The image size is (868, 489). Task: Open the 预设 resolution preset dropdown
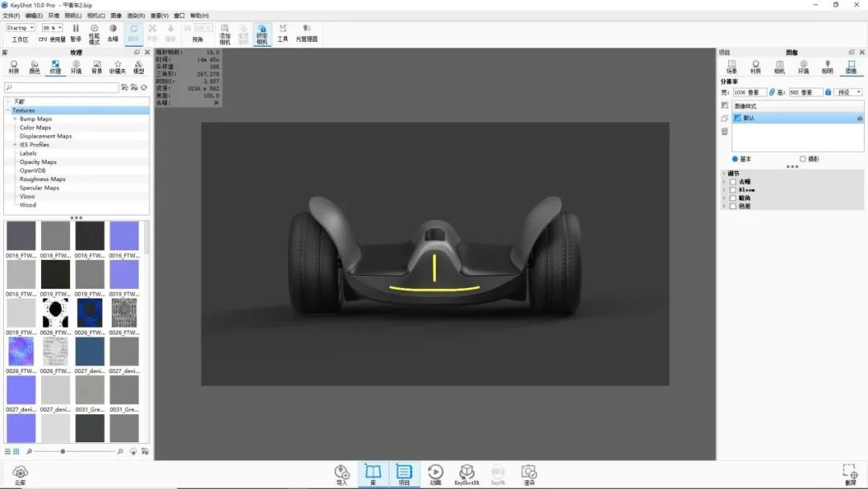coord(849,92)
